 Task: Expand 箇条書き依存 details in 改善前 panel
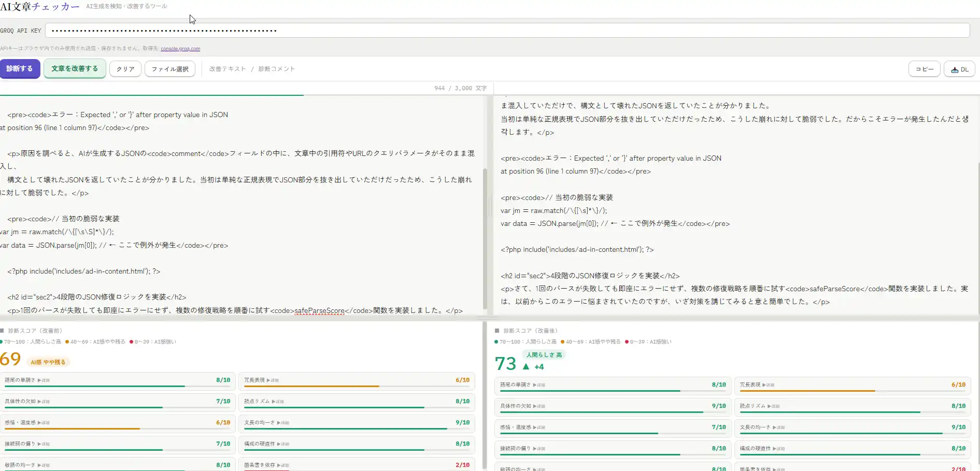click(x=283, y=465)
